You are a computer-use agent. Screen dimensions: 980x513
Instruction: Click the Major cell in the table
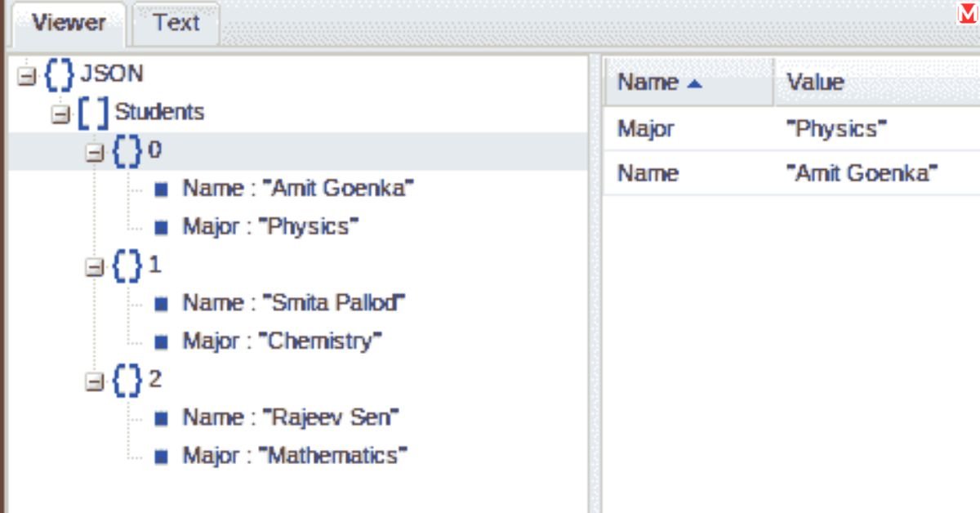click(646, 129)
